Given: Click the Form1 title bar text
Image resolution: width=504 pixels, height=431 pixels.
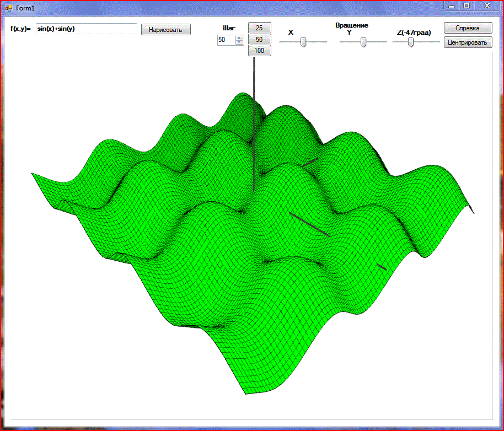Looking at the screenshot, I should pyautogui.click(x=25, y=8).
